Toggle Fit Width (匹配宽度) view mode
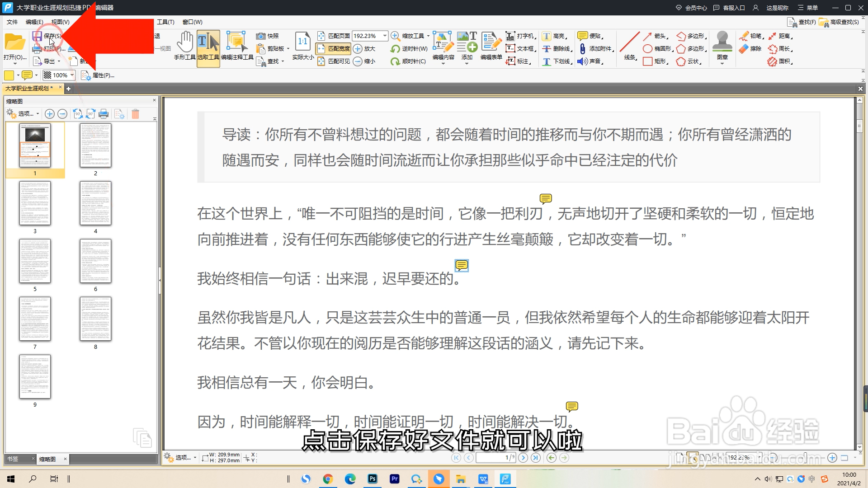 334,48
